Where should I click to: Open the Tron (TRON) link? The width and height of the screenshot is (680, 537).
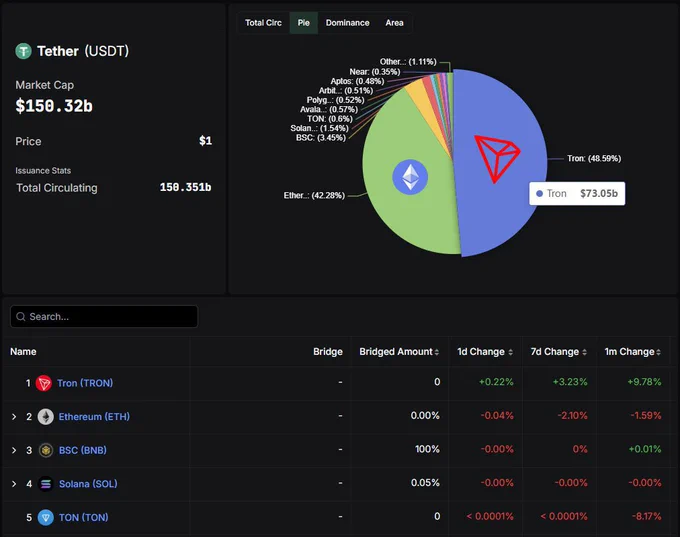click(85, 383)
